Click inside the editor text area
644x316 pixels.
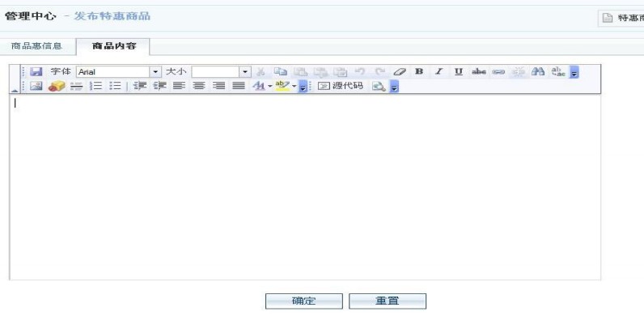(x=305, y=187)
